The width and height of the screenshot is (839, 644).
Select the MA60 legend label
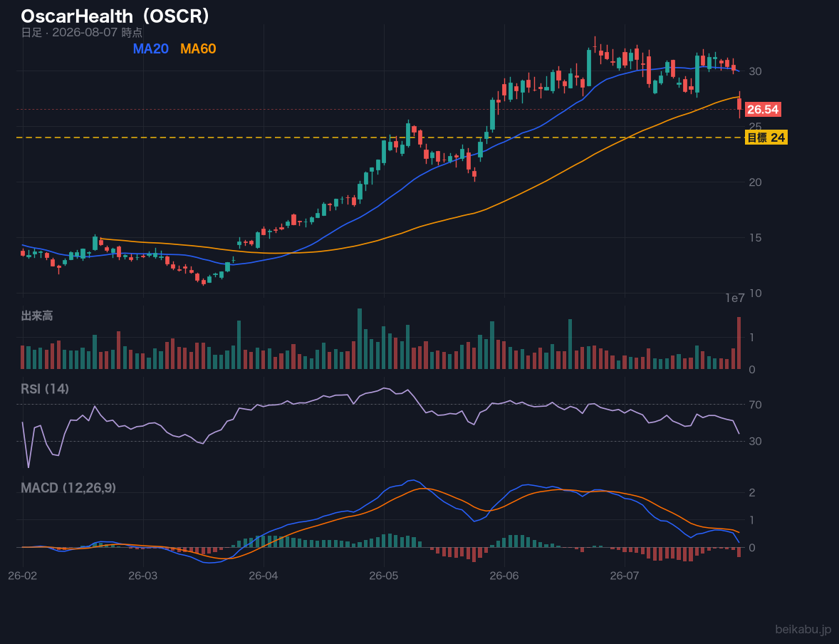(x=198, y=48)
